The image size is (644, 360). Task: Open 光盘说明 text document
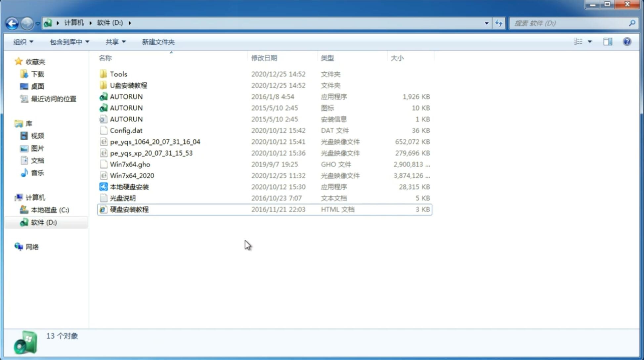coord(122,198)
